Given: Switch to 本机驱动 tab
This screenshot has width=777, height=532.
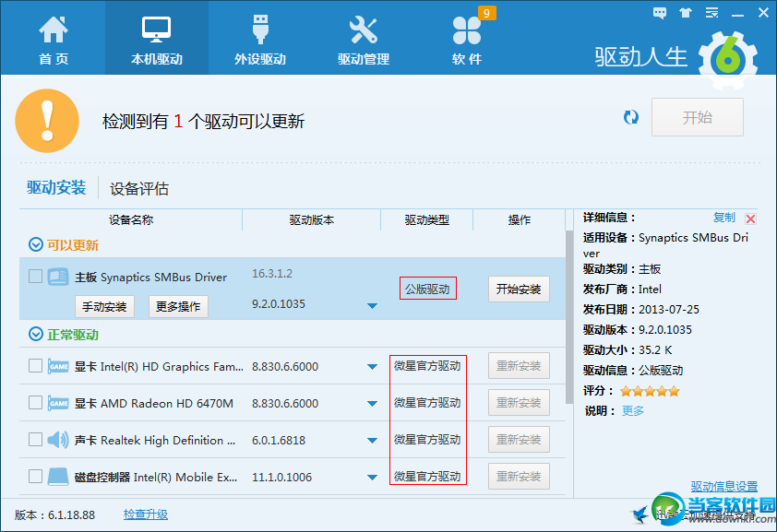Looking at the screenshot, I should click(x=157, y=38).
